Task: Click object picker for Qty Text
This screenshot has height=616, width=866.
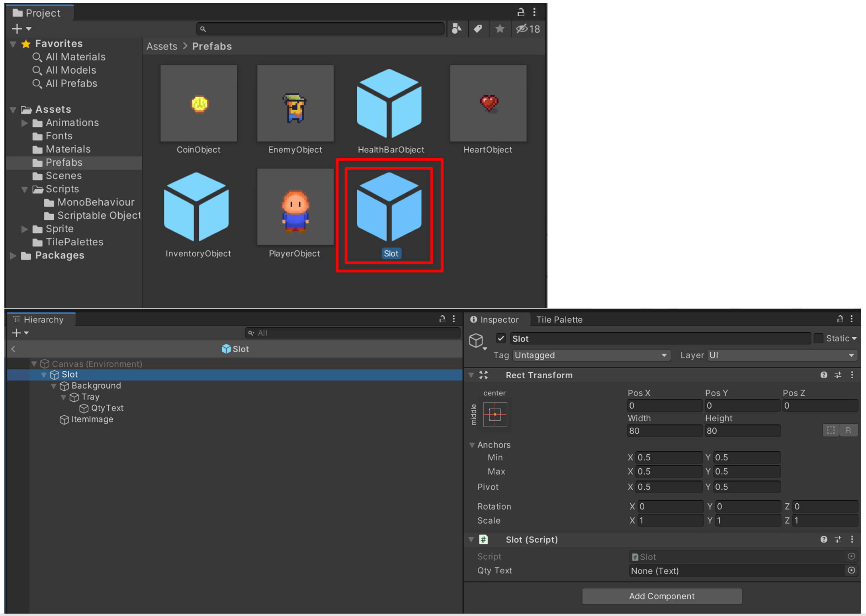Action: tap(851, 571)
